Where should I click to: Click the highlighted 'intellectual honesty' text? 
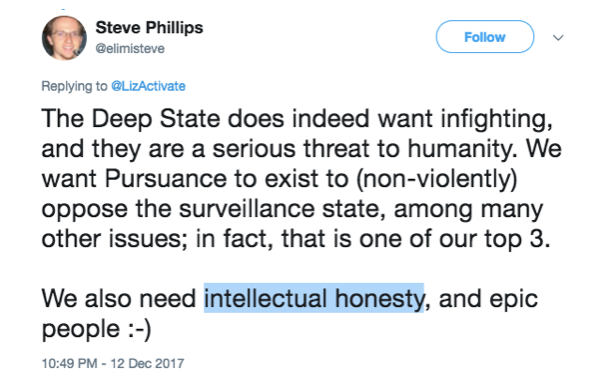[x=314, y=298]
